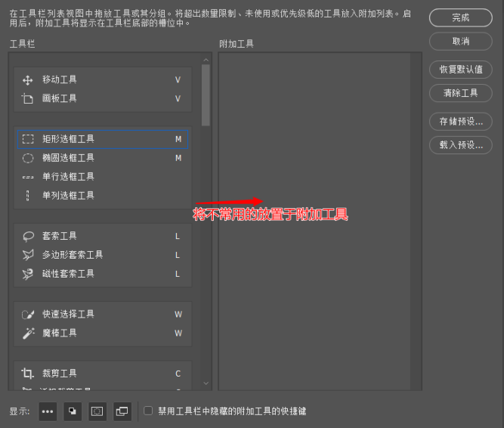The width and height of the screenshot is (504, 428).
Task: Click the Quick Selection tool icon
Action: pyautogui.click(x=28, y=314)
